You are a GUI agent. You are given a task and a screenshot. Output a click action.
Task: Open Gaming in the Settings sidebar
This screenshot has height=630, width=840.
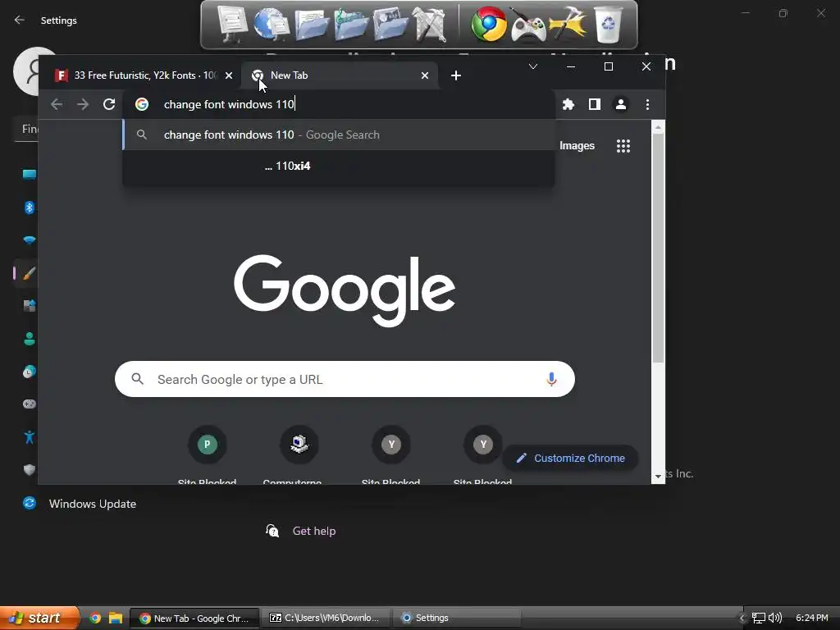[x=29, y=404]
